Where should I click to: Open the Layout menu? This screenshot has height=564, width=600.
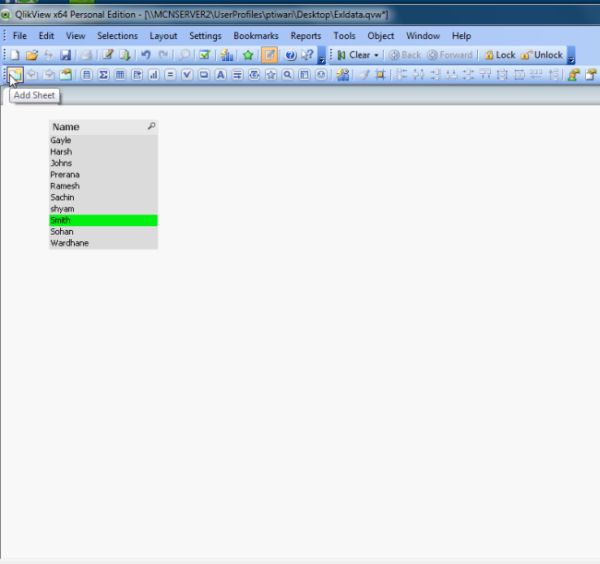coord(163,36)
